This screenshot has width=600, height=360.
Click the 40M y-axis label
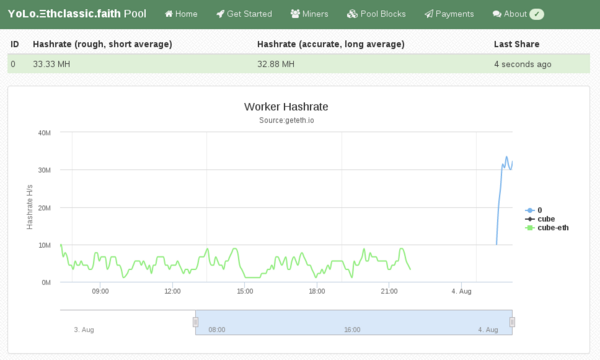pyautogui.click(x=44, y=133)
